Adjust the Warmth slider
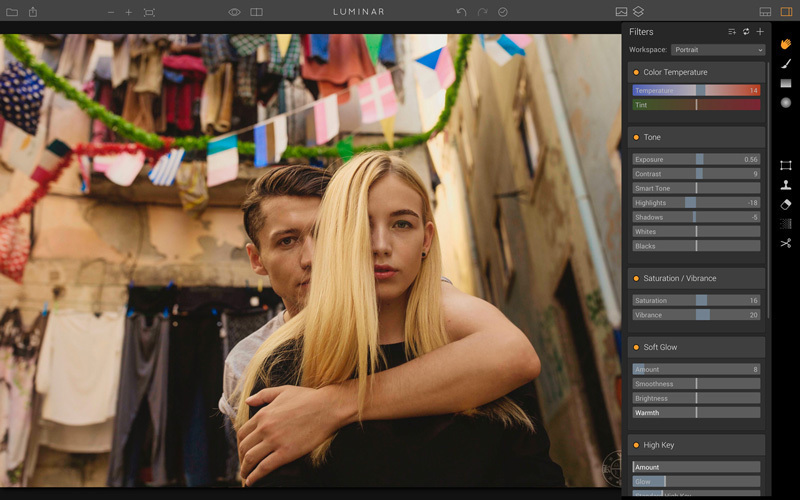Screen dimensions: 800x500 pos(696,413)
